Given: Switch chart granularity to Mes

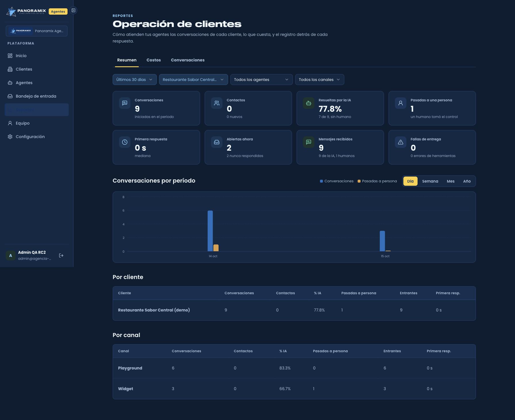Looking at the screenshot, I should tap(451, 181).
